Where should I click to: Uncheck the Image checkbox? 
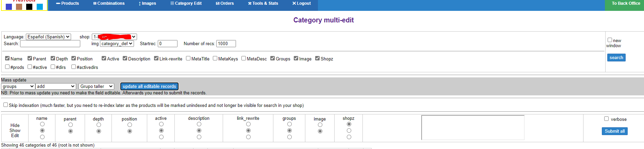click(296, 58)
